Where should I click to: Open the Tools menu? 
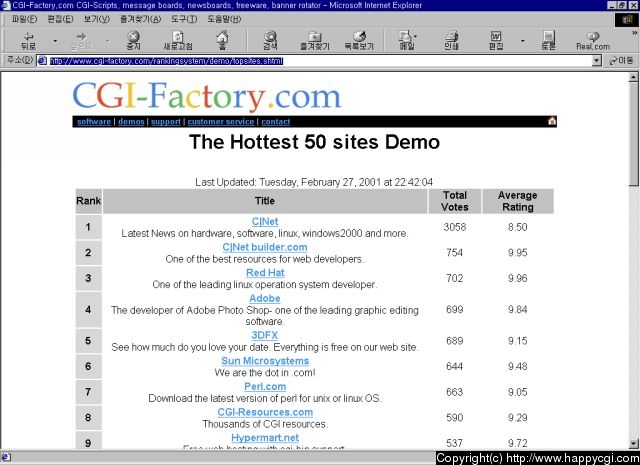(x=184, y=19)
